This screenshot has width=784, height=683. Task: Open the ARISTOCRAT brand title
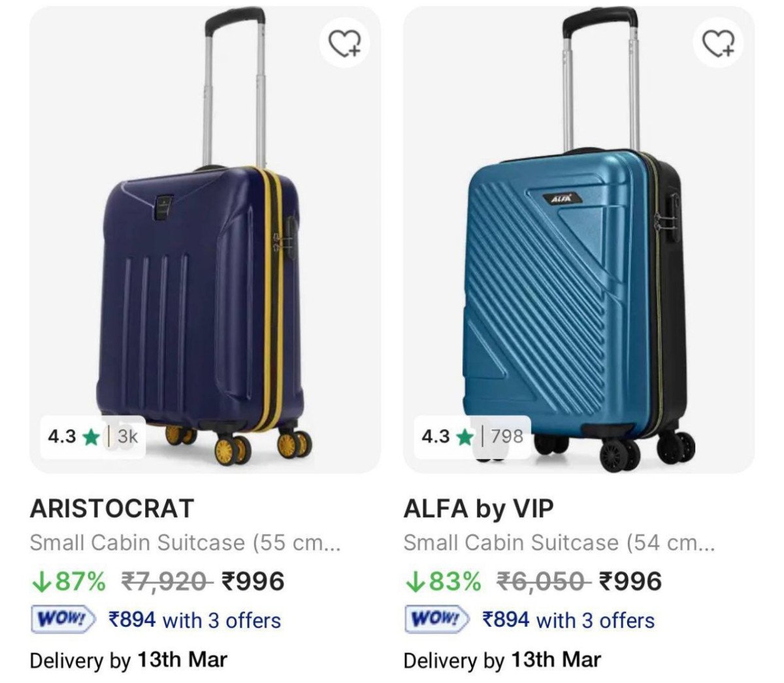pyautogui.click(x=112, y=508)
